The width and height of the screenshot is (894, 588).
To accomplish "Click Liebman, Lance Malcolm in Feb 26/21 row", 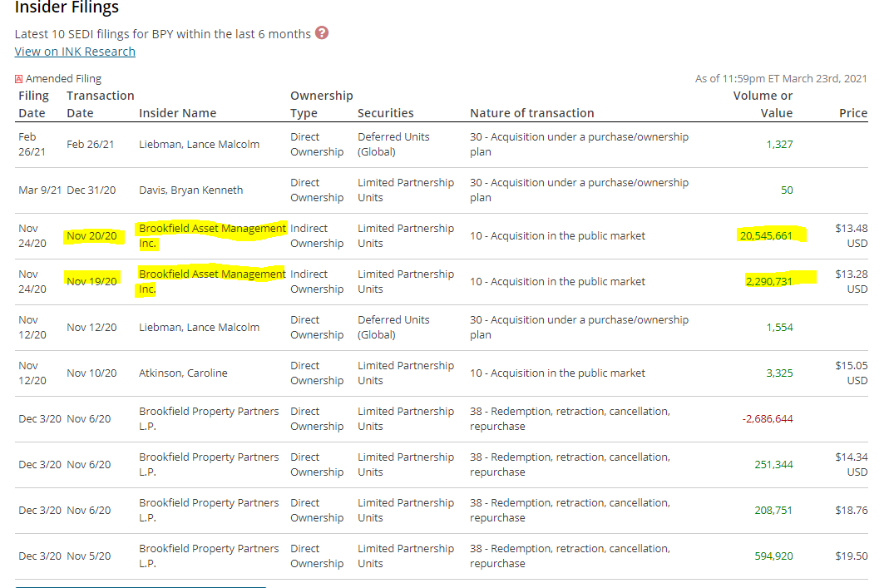I will click(x=199, y=144).
